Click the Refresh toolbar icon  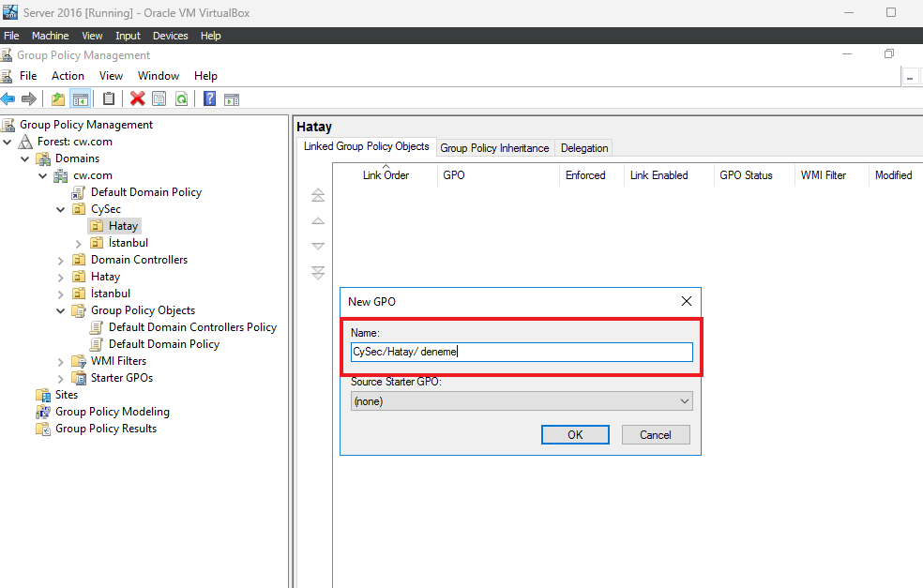click(182, 98)
